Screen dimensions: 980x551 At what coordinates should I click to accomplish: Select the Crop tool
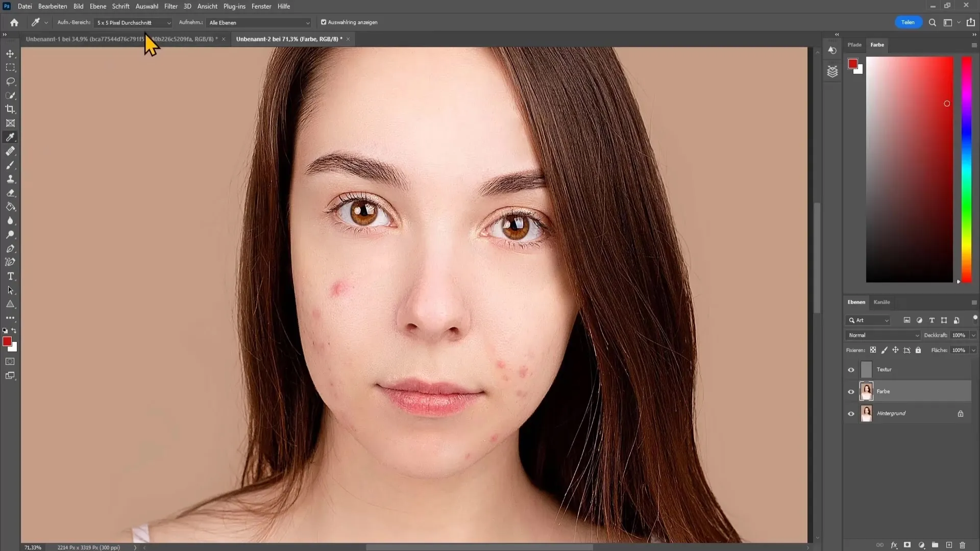[10, 109]
